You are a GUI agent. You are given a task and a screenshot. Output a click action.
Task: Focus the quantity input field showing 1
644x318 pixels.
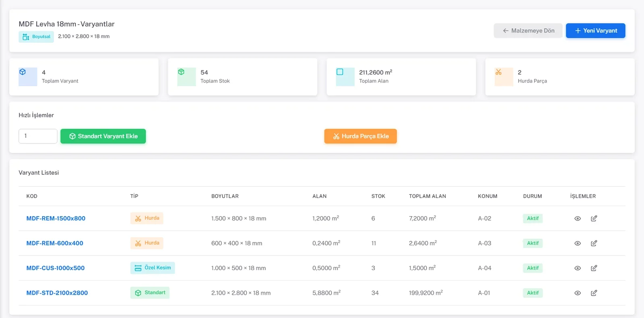coord(38,136)
